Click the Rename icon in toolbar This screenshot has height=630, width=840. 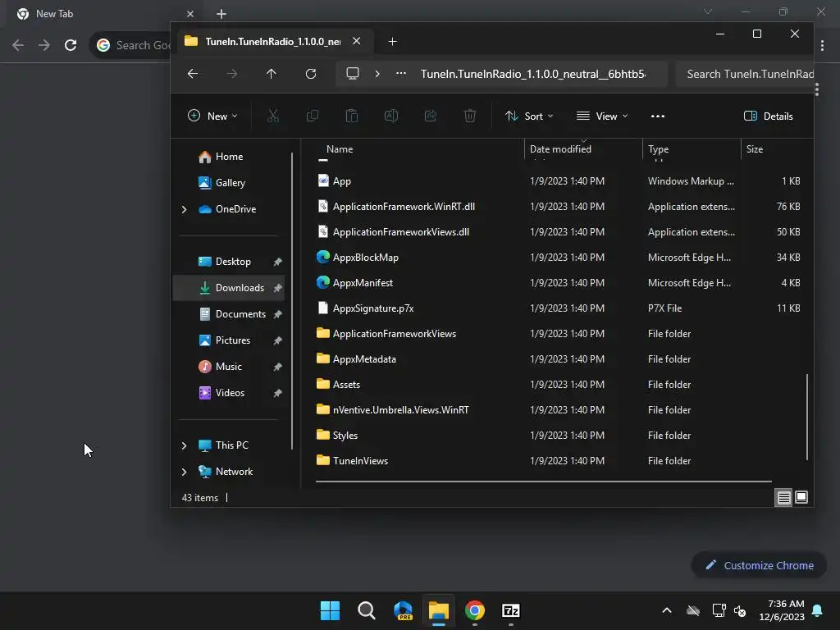(x=391, y=116)
